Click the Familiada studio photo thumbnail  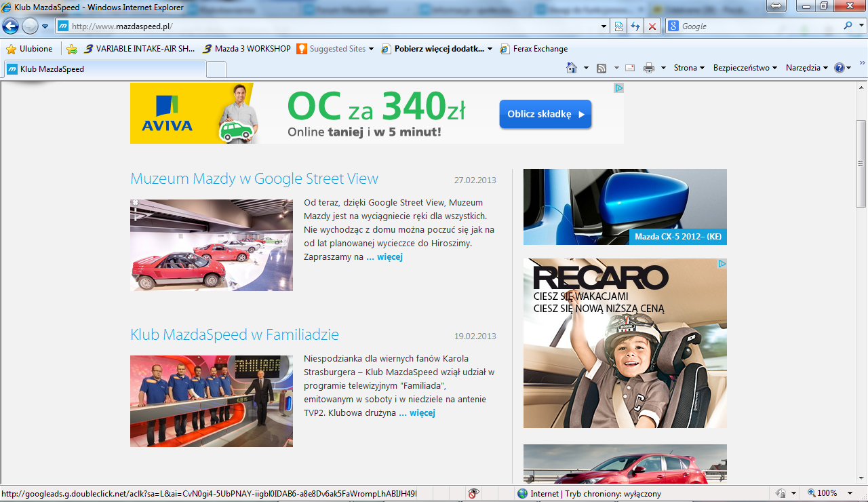pyautogui.click(x=212, y=401)
